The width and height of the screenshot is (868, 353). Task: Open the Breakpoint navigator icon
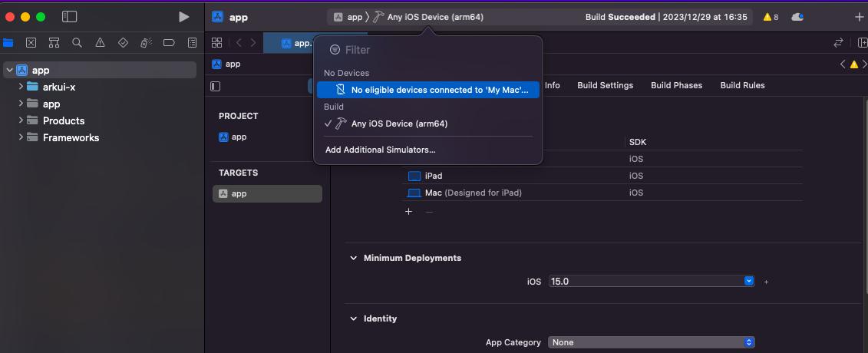coord(170,43)
